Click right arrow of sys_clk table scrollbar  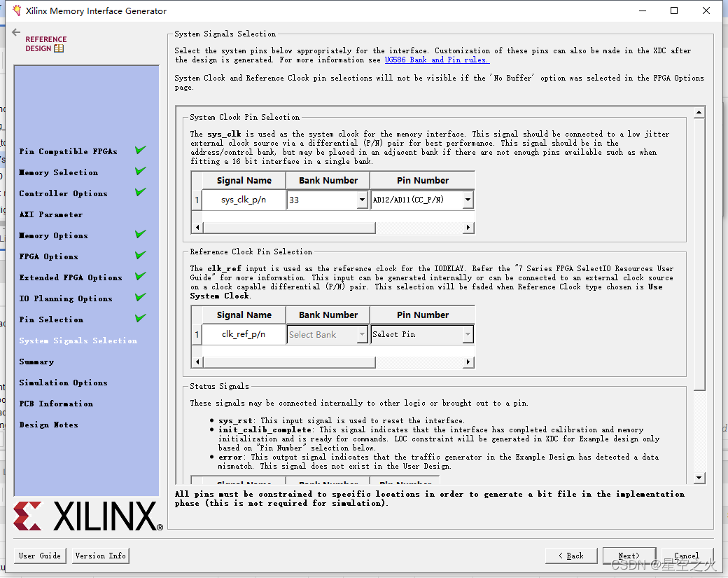(x=468, y=227)
